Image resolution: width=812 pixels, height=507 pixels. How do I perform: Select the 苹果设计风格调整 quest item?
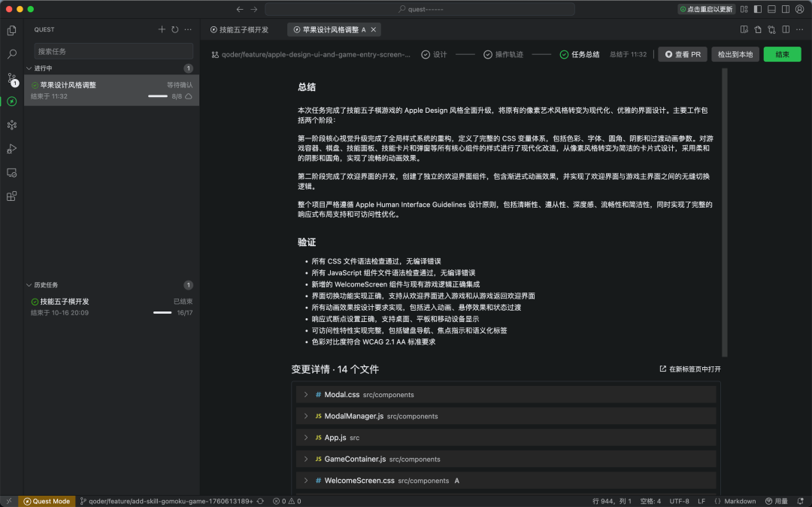click(111, 90)
